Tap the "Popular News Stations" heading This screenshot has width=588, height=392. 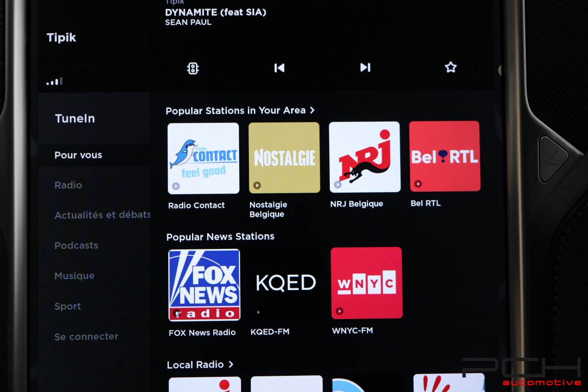[x=220, y=237]
